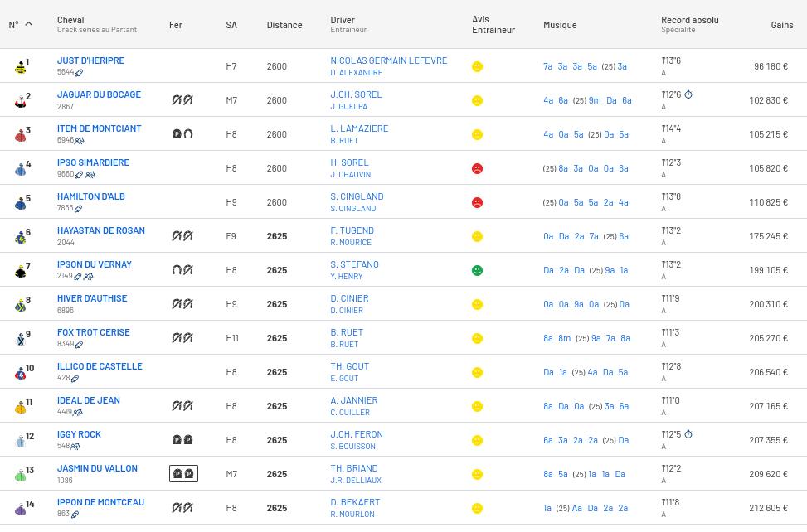
Task: Click the yellow face icon for Ippon de Montceau
Action: coord(477,508)
